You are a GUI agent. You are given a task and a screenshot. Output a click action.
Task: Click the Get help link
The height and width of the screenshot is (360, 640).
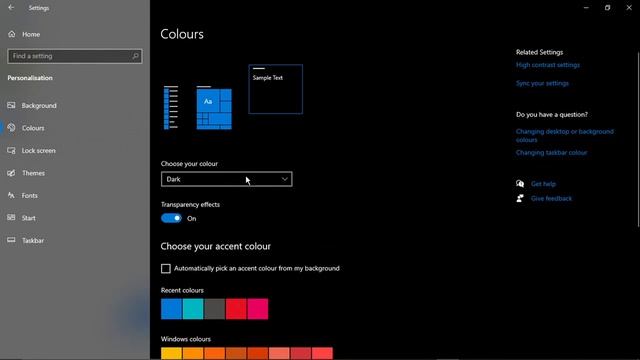click(543, 184)
